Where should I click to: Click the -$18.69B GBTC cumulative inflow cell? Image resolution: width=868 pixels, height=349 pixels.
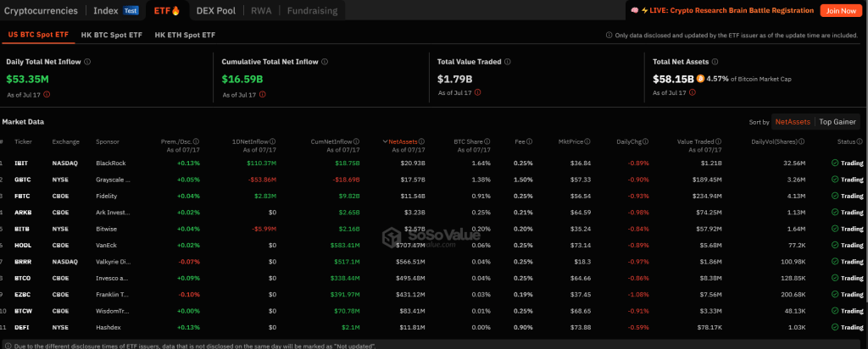click(x=347, y=180)
